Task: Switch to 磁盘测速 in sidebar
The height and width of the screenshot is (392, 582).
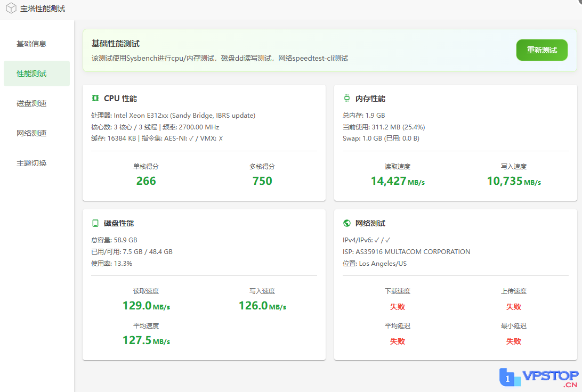Action: 31,103
